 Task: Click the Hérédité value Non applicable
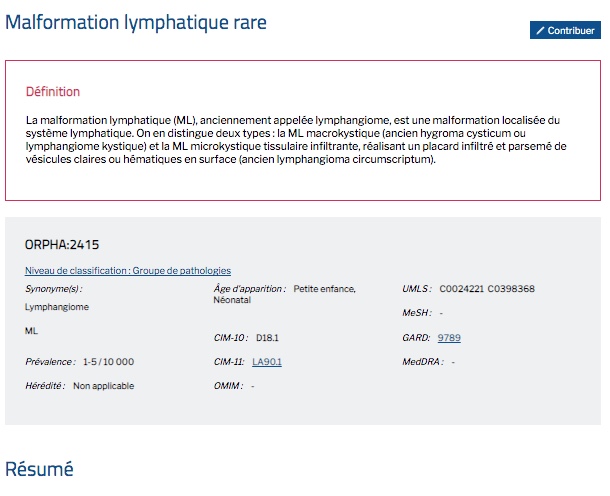(103, 386)
